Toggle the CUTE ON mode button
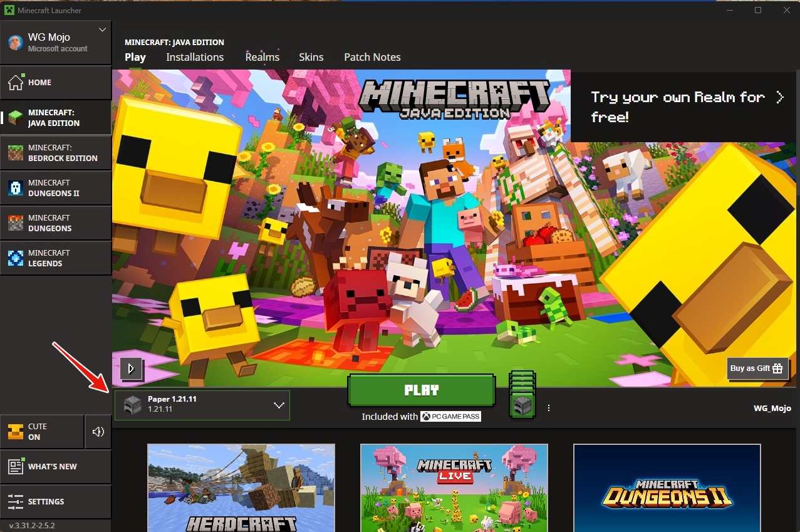This screenshot has width=800, height=532. click(x=42, y=432)
